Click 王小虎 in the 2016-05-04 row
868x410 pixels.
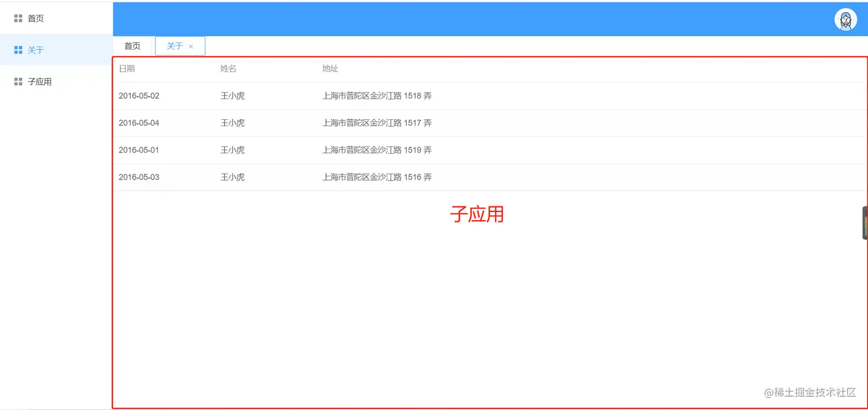pyautogui.click(x=232, y=123)
